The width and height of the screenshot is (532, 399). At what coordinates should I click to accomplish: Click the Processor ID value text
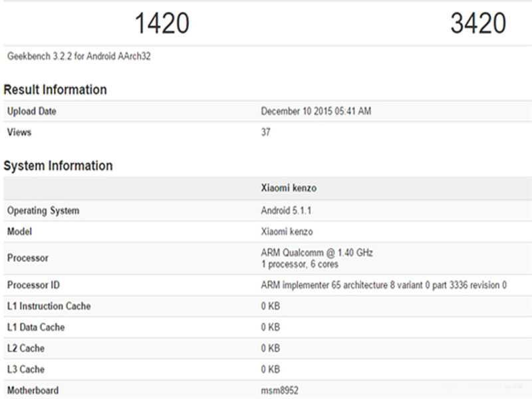point(384,285)
